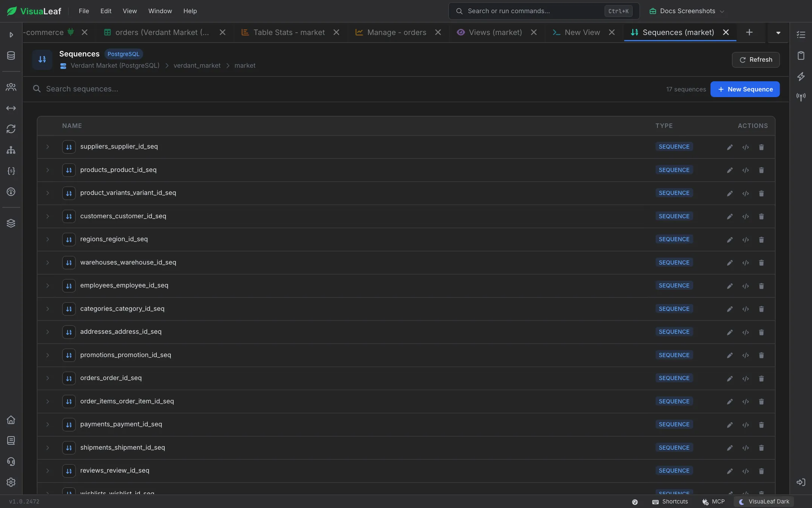Open the schema diagram sidebar icon
812x508 pixels.
click(x=11, y=150)
